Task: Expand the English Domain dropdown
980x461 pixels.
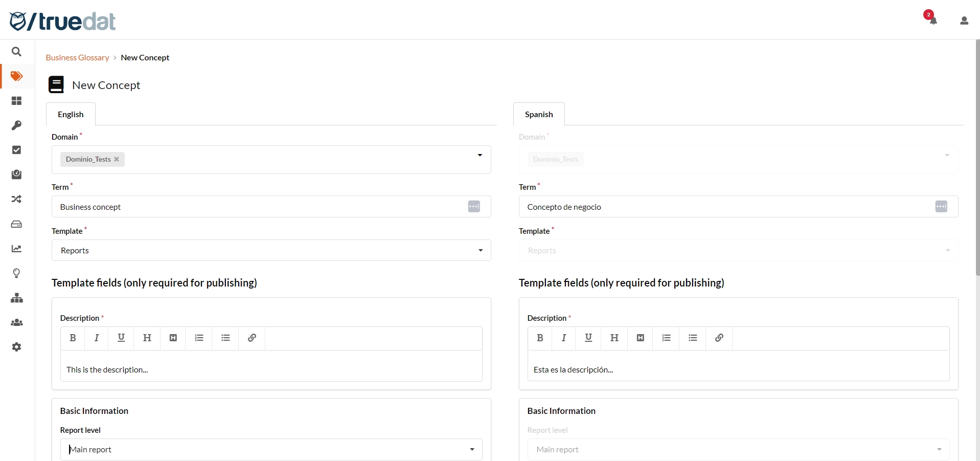Action: point(480,155)
